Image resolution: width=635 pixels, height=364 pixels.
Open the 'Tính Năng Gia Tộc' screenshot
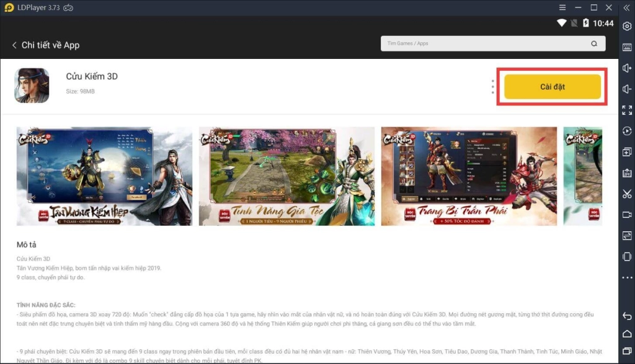[286, 176]
